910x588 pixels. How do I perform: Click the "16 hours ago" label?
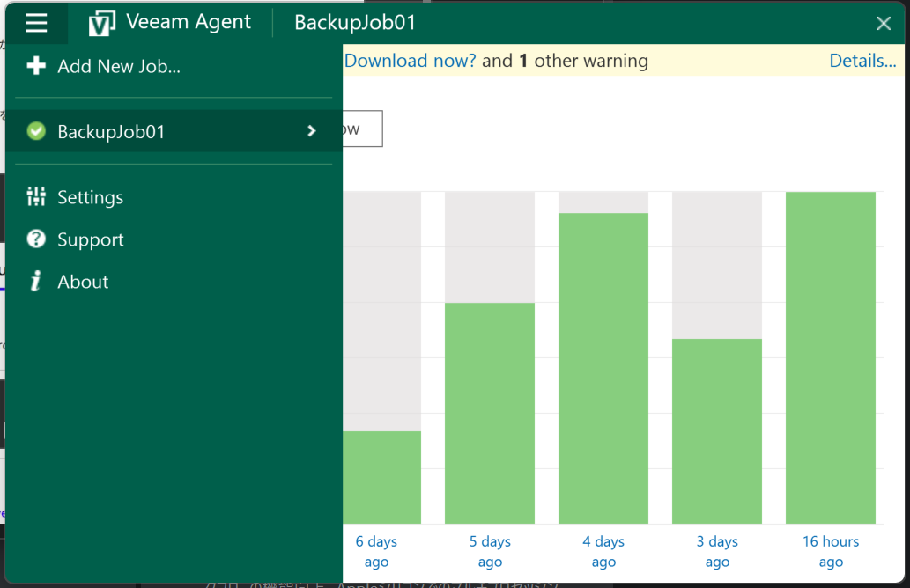click(831, 551)
